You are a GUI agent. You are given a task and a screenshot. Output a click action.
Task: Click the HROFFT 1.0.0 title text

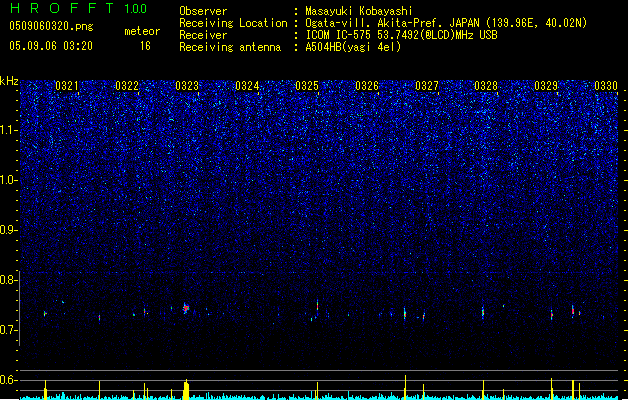click(x=78, y=8)
